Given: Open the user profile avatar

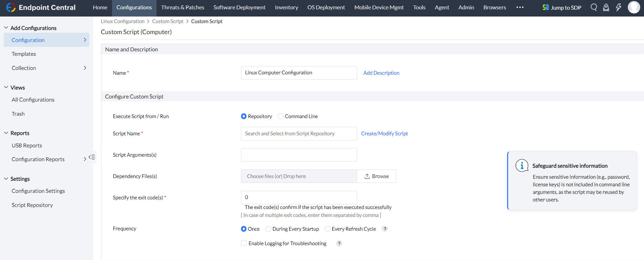Looking at the screenshot, I should coord(634,7).
